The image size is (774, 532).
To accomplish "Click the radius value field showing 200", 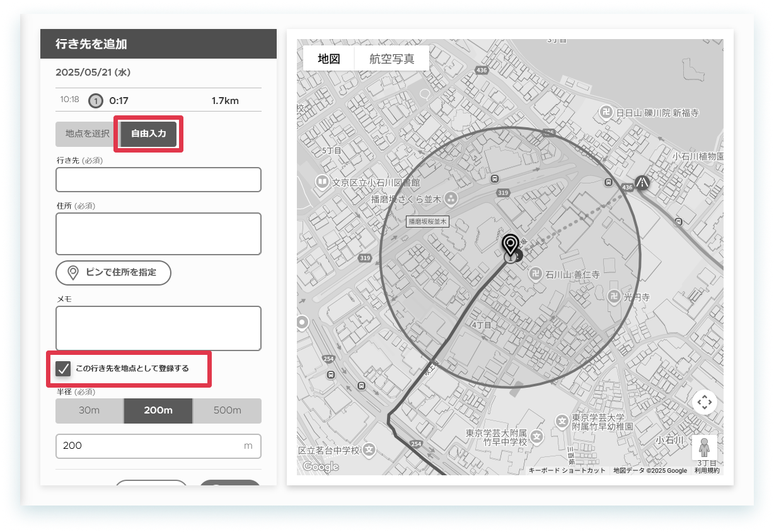I will point(158,446).
